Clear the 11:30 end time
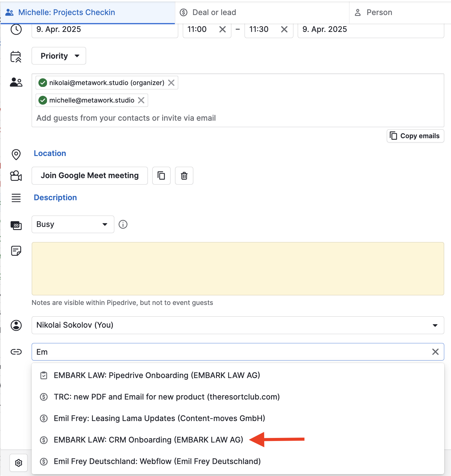The height and width of the screenshot is (476, 451). [284, 29]
